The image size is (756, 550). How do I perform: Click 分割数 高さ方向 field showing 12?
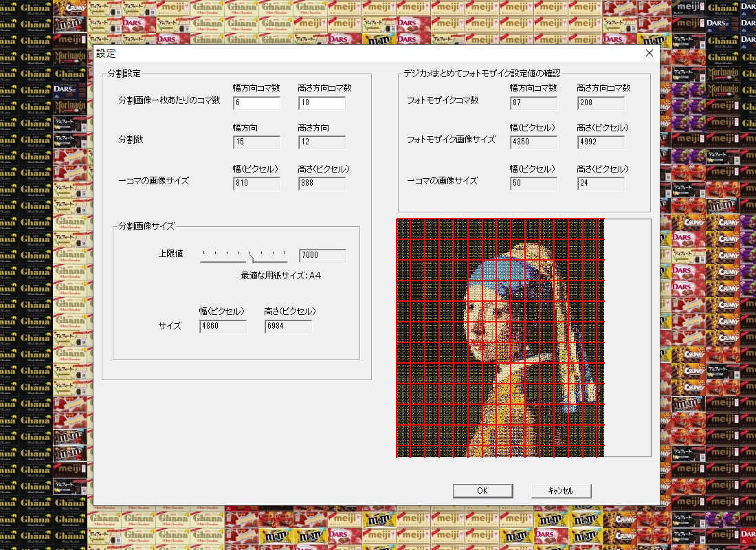tap(322, 142)
